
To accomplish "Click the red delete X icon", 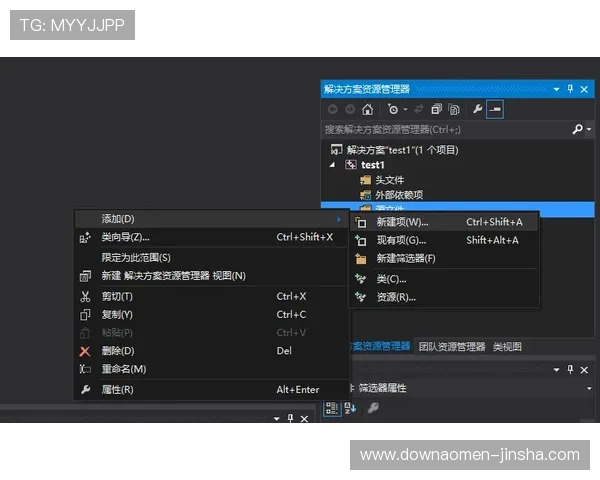I will pyautogui.click(x=85, y=351).
